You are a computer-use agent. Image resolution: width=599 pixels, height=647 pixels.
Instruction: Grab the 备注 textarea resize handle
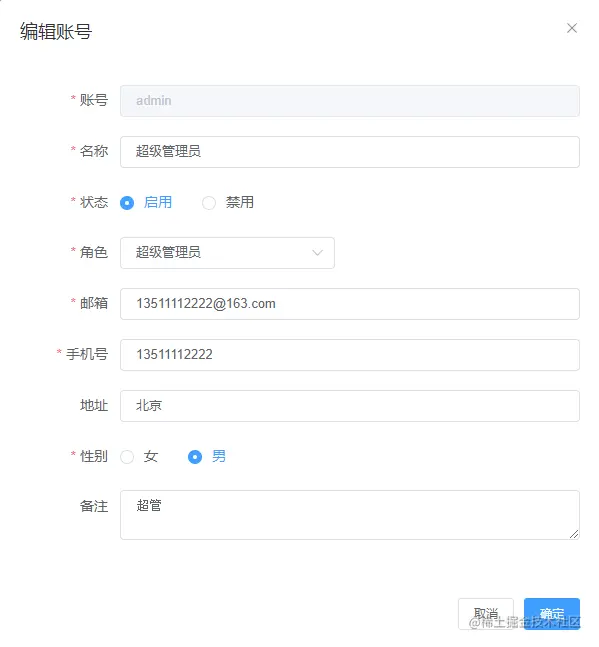click(x=574, y=534)
